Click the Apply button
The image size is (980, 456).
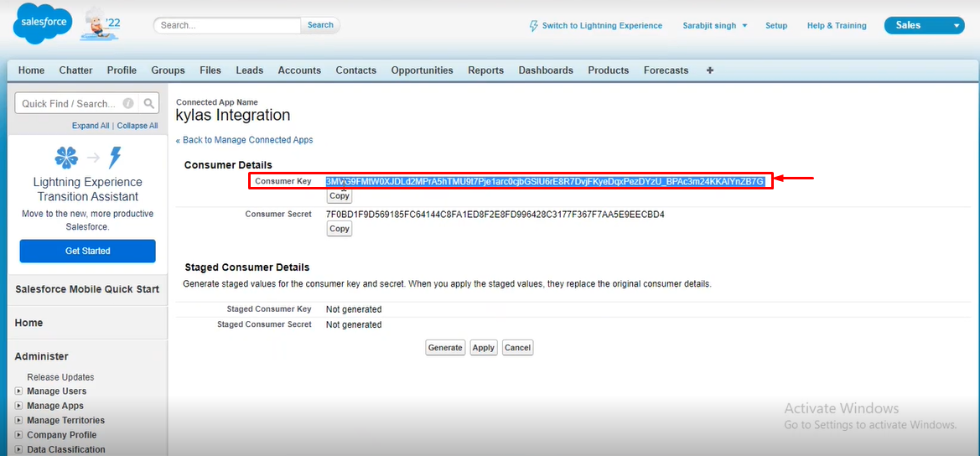point(484,348)
